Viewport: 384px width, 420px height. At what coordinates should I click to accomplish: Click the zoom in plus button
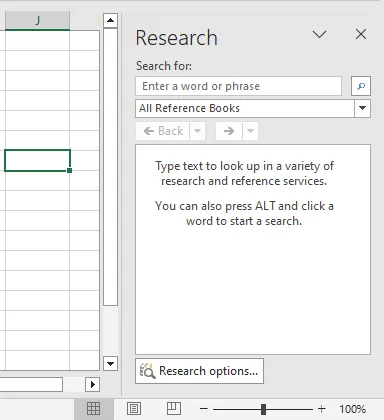pos(322,409)
